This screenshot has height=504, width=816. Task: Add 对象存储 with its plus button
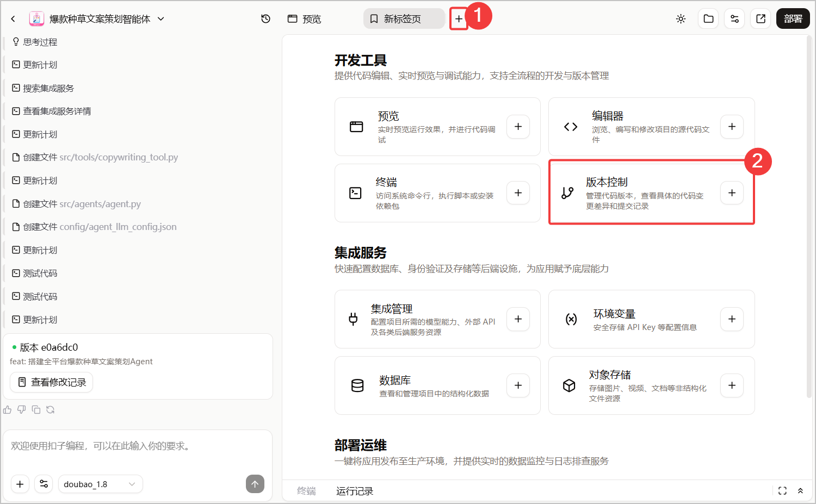[x=732, y=385]
